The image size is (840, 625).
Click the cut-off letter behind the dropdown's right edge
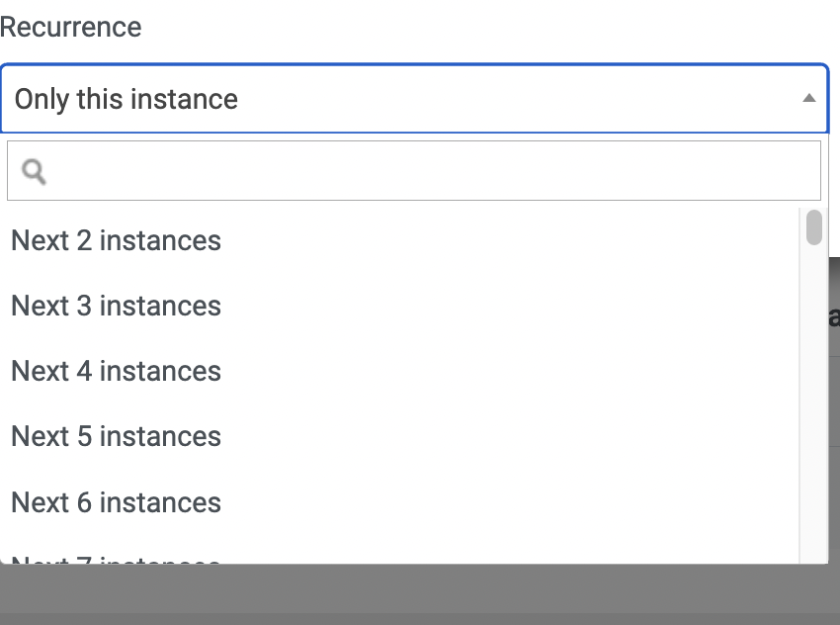[835, 317]
